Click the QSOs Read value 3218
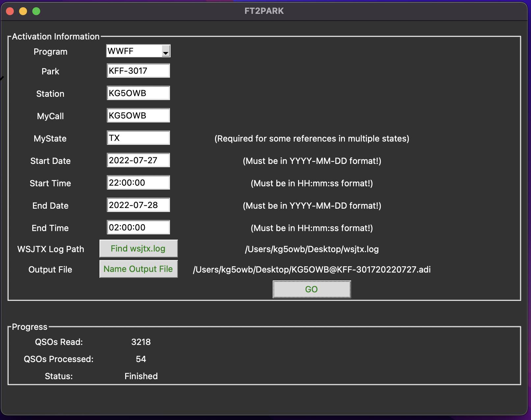The width and height of the screenshot is (531, 420). (x=141, y=342)
